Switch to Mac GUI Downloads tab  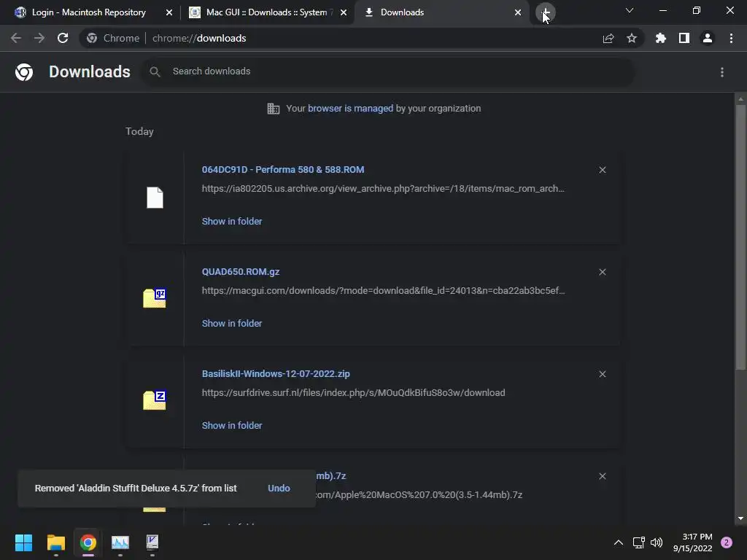tap(267, 12)
